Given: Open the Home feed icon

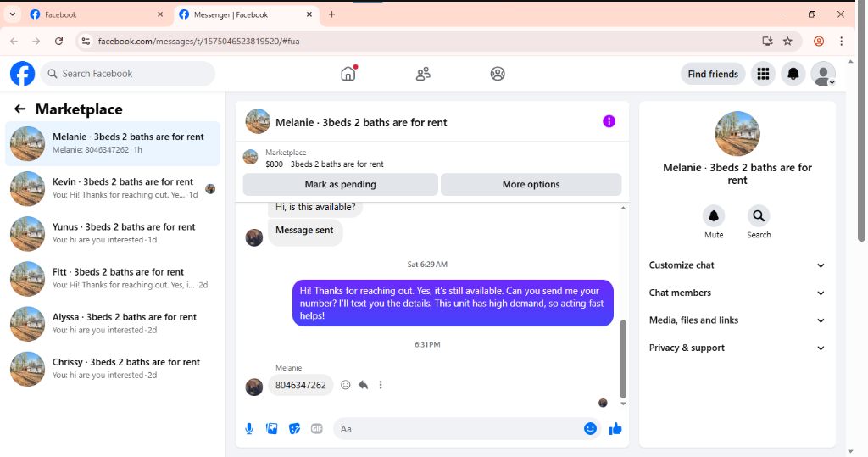Looking at the screenshot, I should tap(348, 73).
